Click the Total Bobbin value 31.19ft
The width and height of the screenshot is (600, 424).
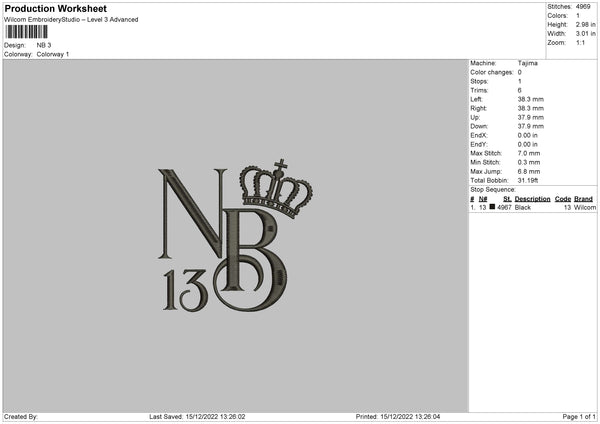528,180
